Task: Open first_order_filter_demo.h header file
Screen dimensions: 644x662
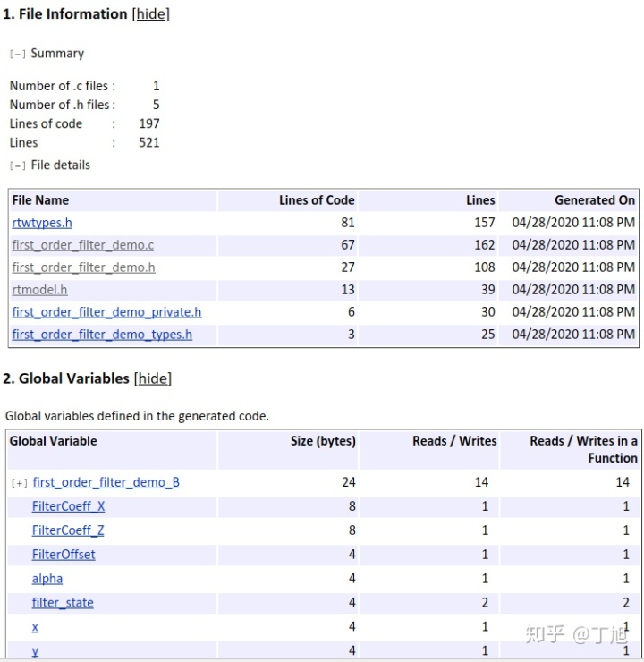Action: [83, 267]
